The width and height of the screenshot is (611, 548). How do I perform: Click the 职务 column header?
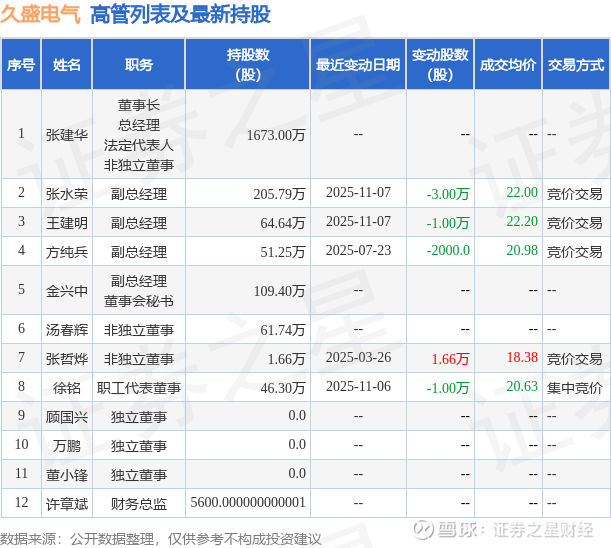tap(138, 64)
